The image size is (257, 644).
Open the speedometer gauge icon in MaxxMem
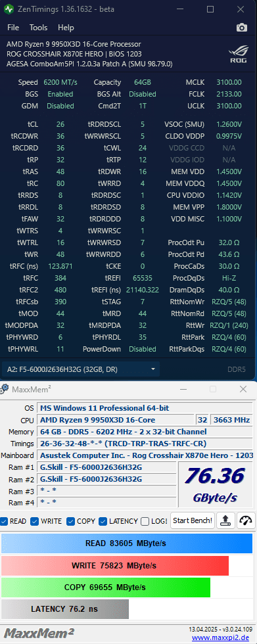click(x=246, y=520)
